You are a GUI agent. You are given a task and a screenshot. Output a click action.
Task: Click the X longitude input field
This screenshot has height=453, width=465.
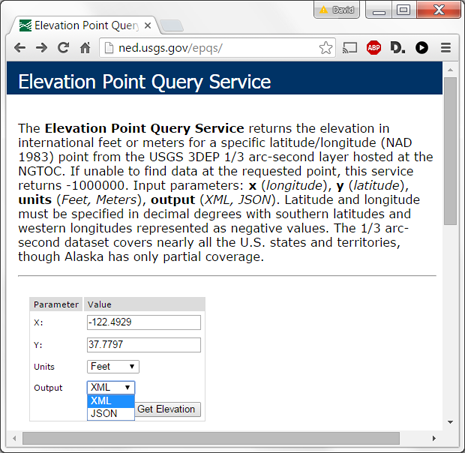click(x=144, y=322)
